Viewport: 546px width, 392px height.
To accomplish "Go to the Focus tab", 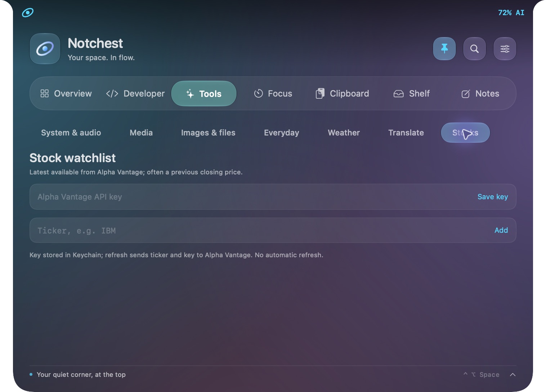I will tap(273, 94).
